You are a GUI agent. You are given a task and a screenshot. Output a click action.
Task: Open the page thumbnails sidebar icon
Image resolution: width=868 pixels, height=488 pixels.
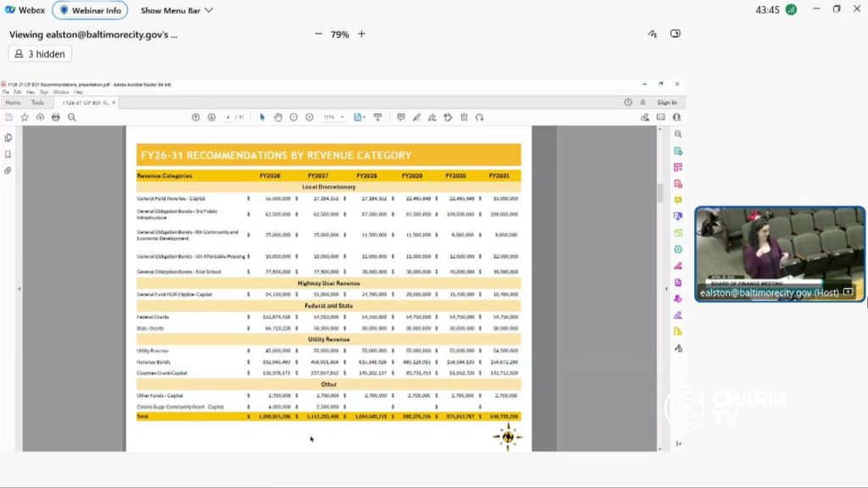click(x=8, y=138)
